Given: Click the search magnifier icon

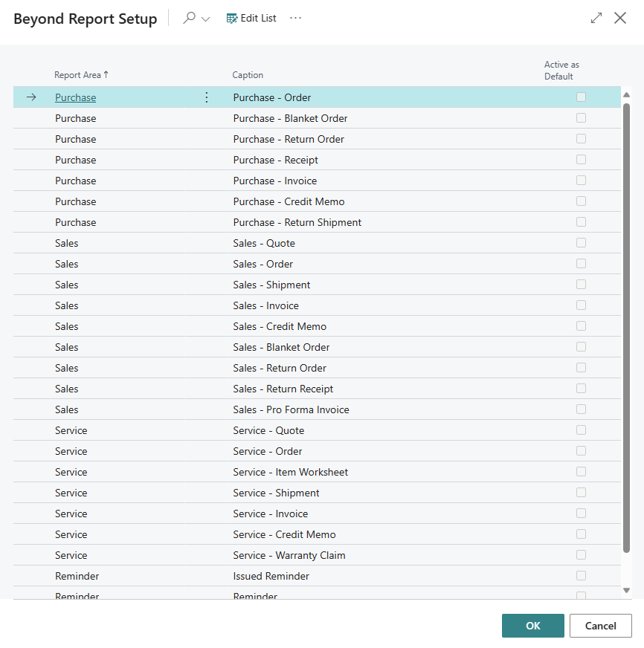Looking at the screenshot, I should (x=190, y=19).
